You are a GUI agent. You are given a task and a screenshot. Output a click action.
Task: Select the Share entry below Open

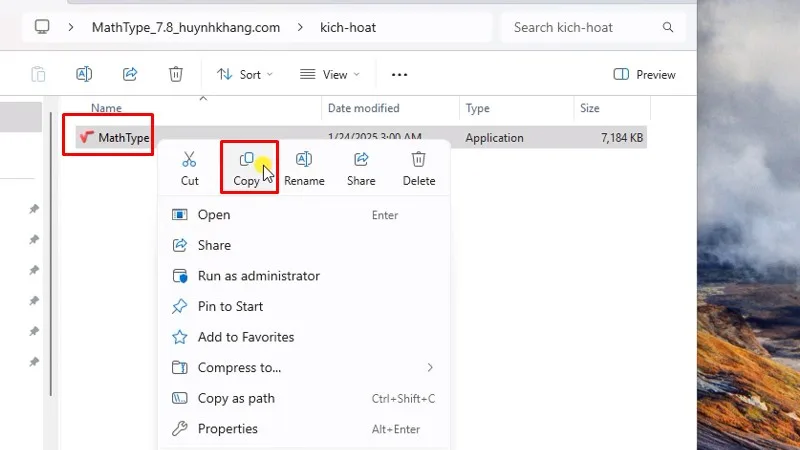click(304, 245)
